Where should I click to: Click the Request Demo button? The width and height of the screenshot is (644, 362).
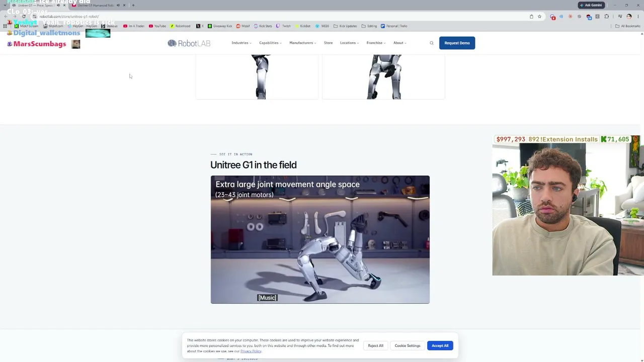coord(457,43)
